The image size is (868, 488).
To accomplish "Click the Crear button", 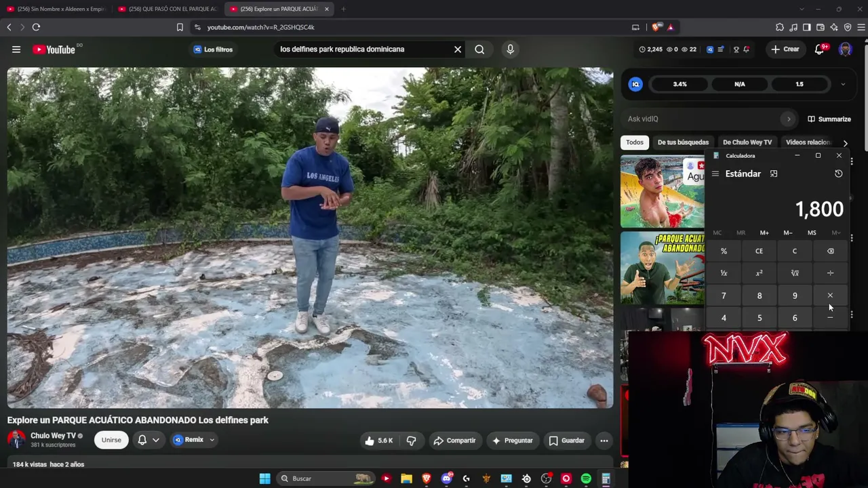I will tap(785, 49).
